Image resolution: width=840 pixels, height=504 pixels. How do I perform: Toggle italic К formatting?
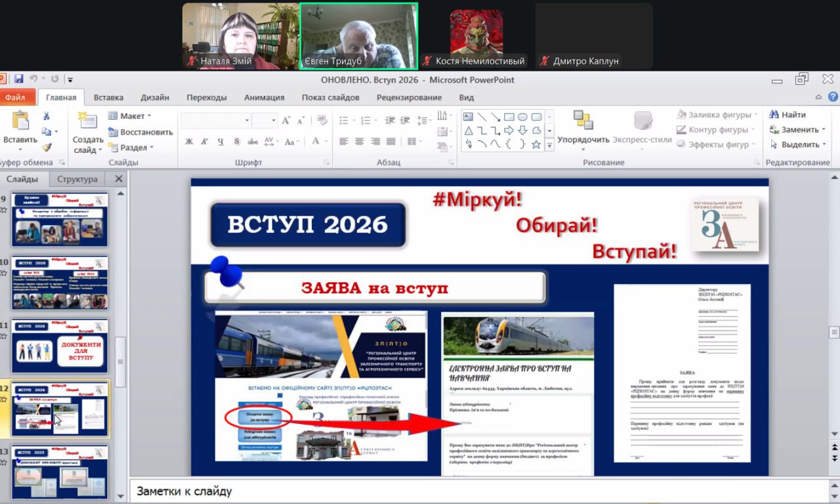point(205,142)
